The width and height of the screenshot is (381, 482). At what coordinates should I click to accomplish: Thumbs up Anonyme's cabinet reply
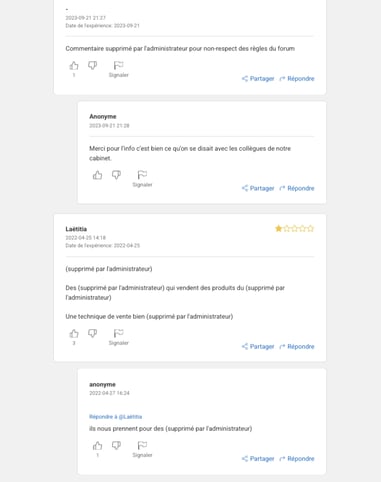point(97,175)
